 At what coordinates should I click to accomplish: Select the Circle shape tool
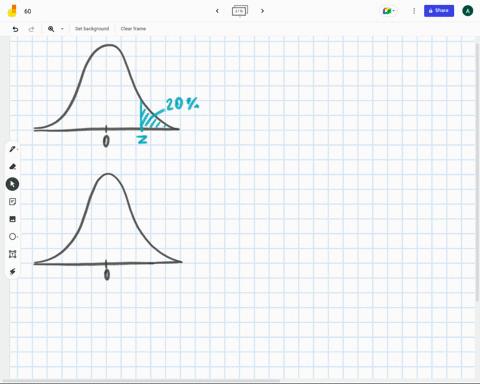(13, 237)
